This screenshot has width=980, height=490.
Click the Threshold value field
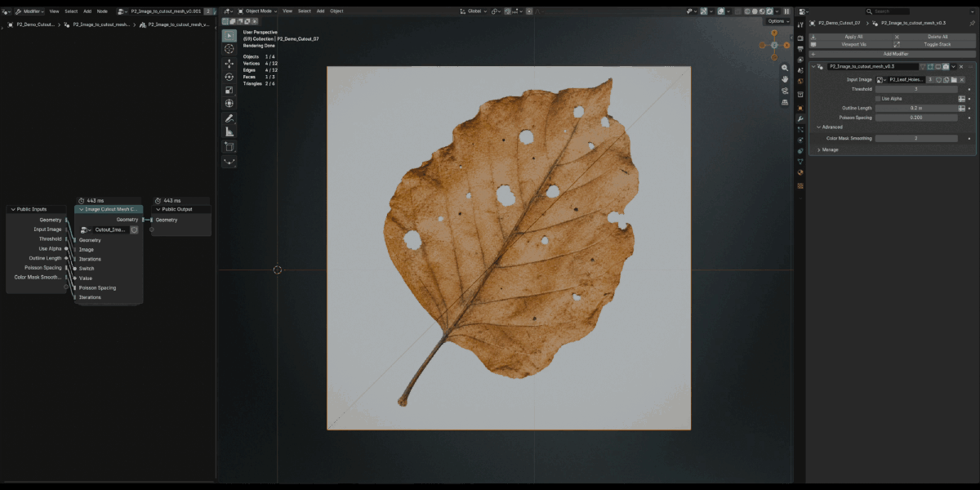click(x=916, y=89)
